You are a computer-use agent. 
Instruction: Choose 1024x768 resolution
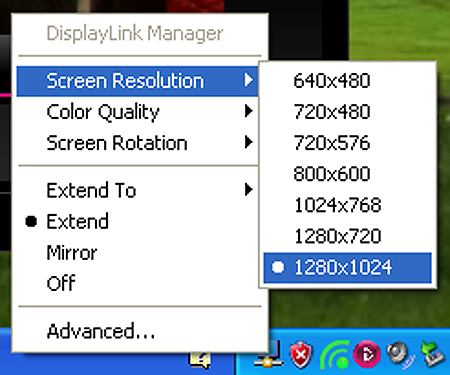[347, 205]
